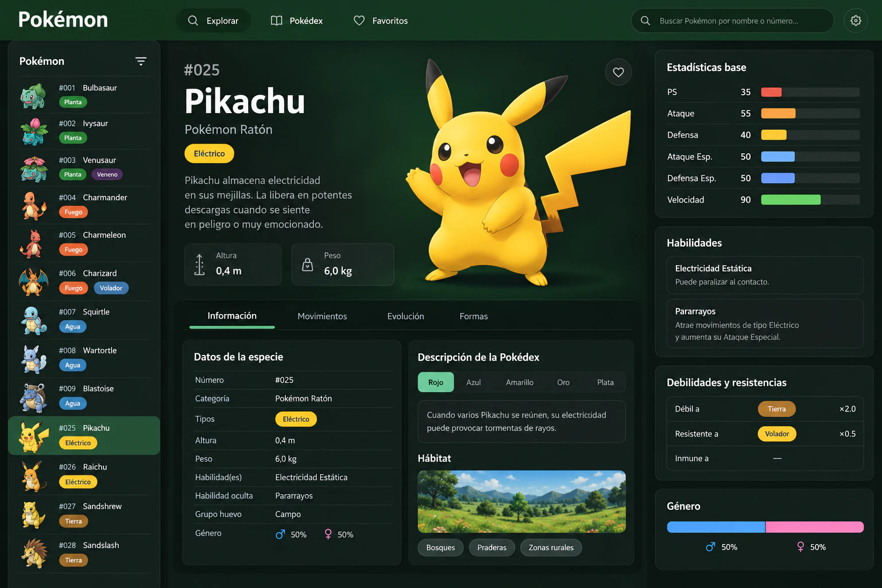Click the Volador resistance badge
This screenshot has height=588, width=882.
coord(777,434)
